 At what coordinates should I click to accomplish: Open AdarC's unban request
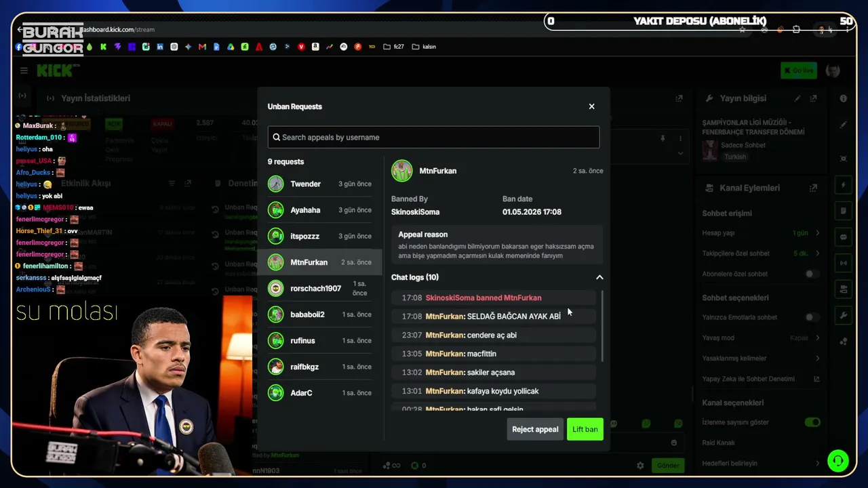[x=320, y=392]
